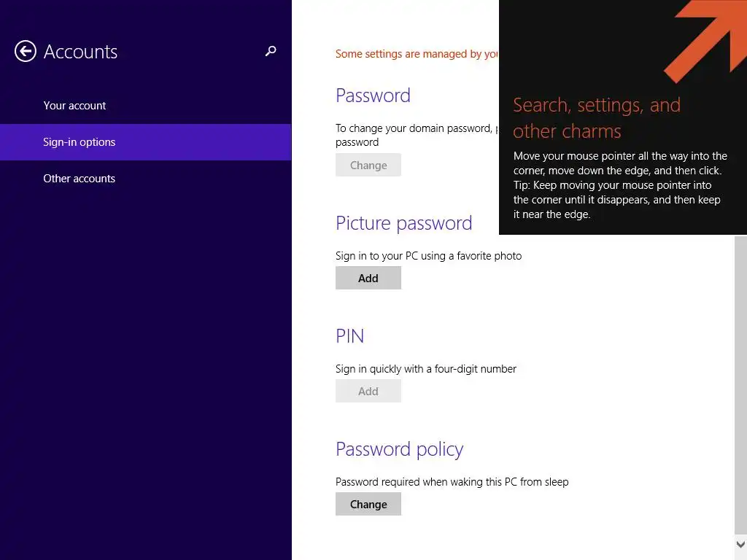This screenshot has width=747, height=560.
Task: Click the vertical scrollbar track
Action: [x=740, y=386]
